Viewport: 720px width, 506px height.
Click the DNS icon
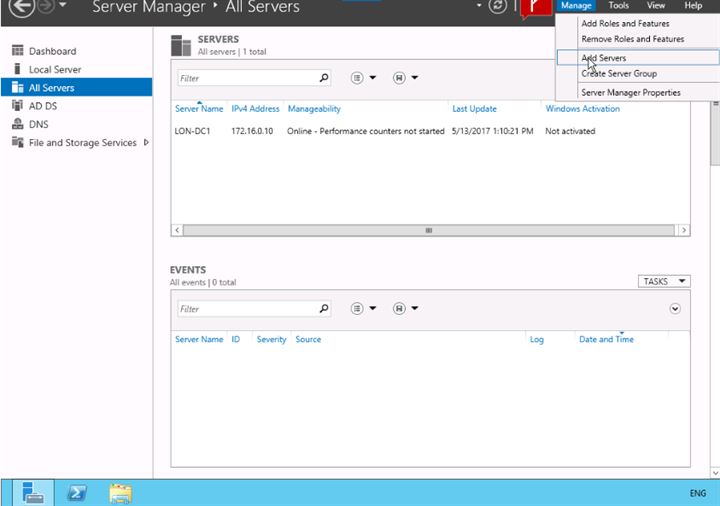17,124
